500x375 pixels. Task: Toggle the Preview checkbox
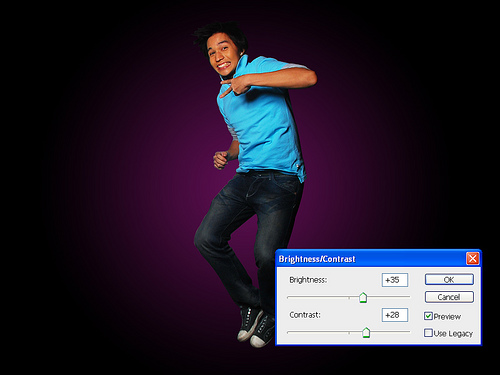[428, 316]
